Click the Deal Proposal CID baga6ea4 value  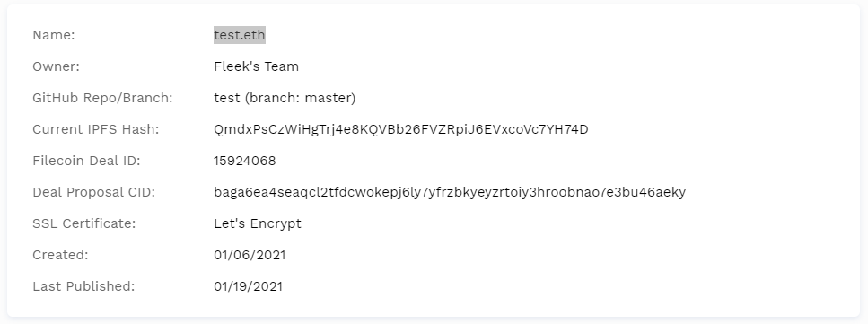[x=450, y=192]
